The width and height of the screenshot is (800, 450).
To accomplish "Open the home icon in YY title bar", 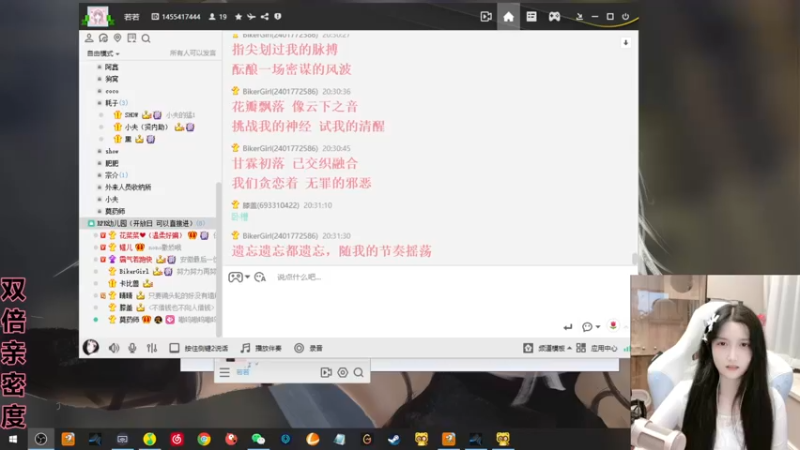I will click(508, 17).
